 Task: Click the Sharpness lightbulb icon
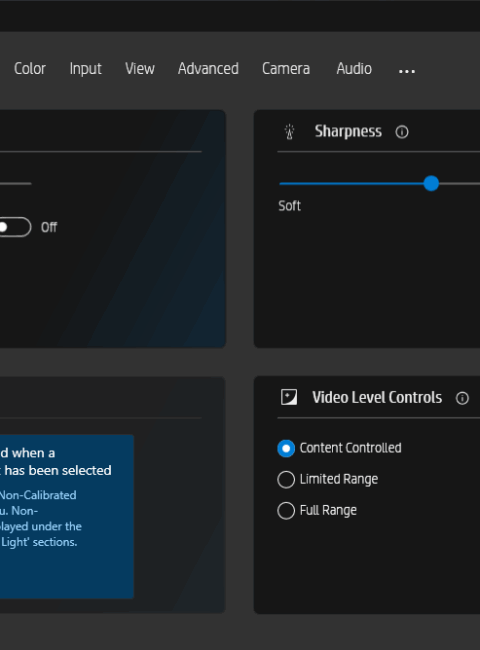289,132
